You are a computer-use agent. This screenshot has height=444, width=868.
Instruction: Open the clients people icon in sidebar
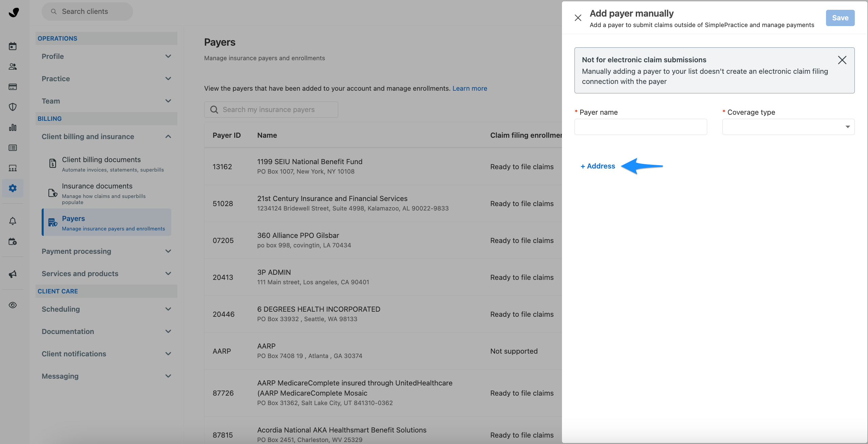point(13,67)
